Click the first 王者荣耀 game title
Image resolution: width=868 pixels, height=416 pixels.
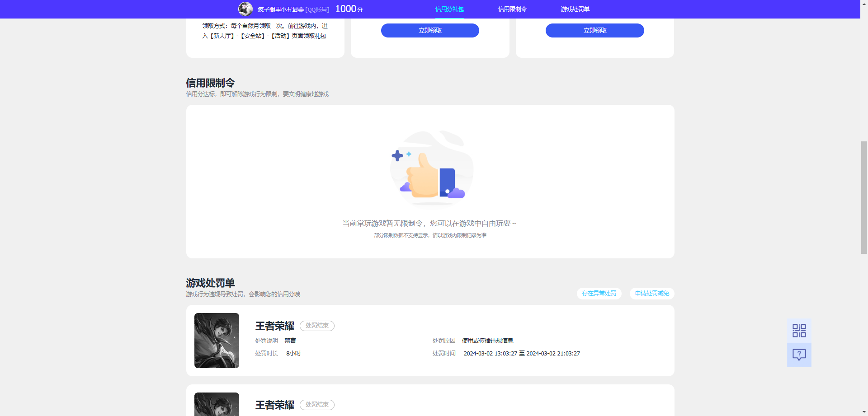pyautogui.click(x=274, y=325)
